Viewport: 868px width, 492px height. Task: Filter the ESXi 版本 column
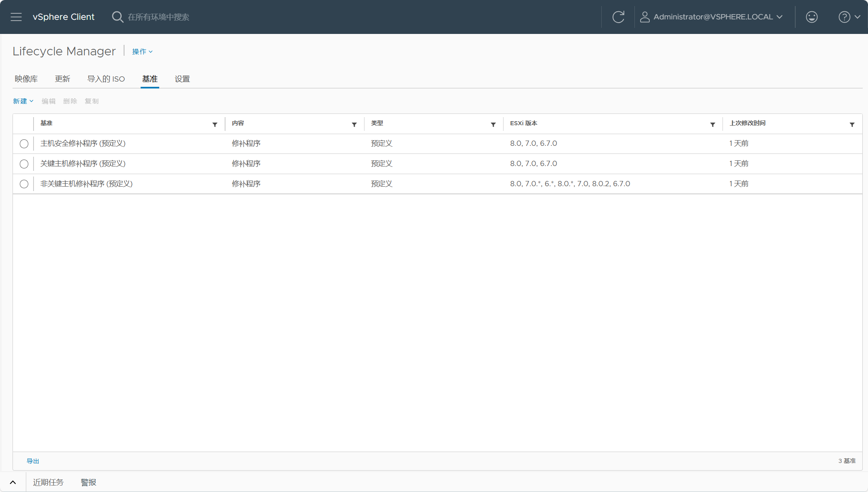pyautogui.click(x=713, y=124)
